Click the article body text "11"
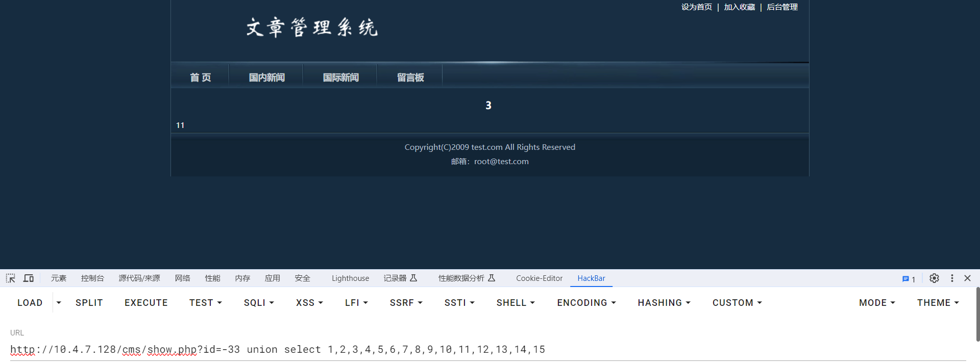Image resolution: width=980 pixels, height=364 pixels. click(180, 125)
